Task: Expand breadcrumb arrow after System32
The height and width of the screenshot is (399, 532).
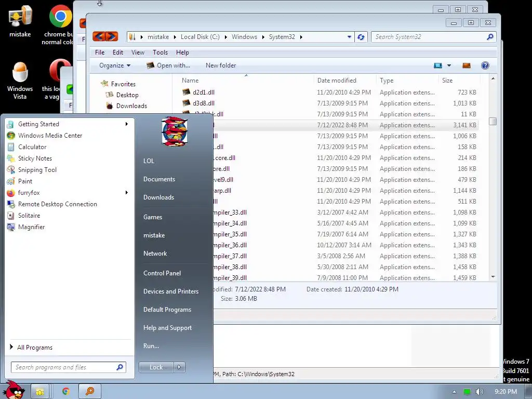Action: [x=301, y=37]
